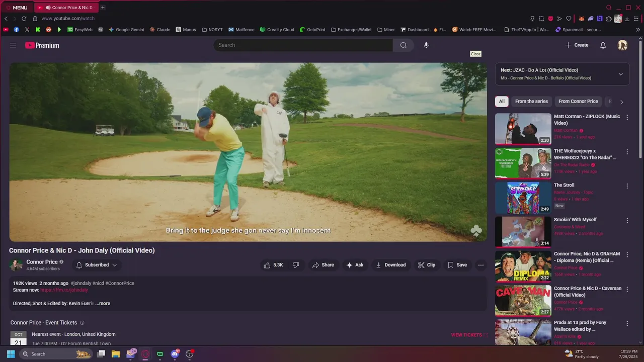
Task: Open the Connor Price channel avatar
Action: pos(16,265)
